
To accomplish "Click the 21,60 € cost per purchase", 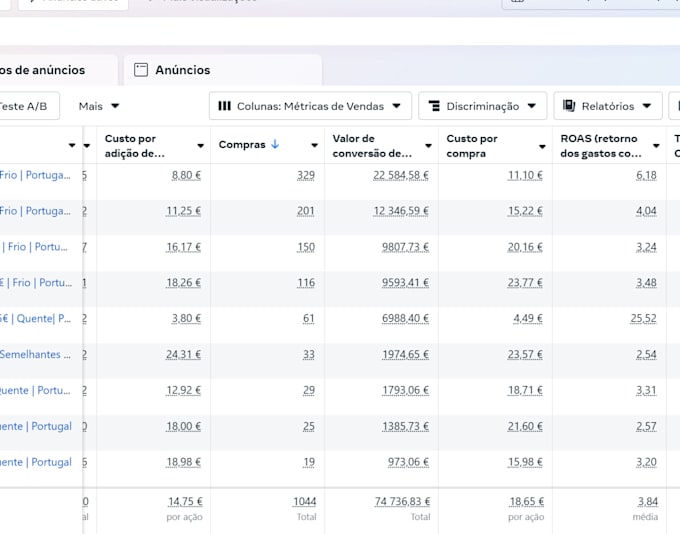I will click(x=525, y=426).
